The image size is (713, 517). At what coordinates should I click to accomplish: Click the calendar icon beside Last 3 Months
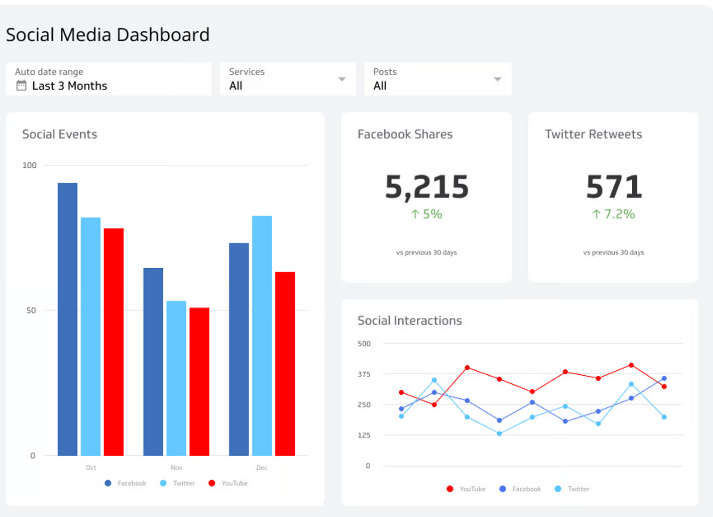[x=21, y=86]
